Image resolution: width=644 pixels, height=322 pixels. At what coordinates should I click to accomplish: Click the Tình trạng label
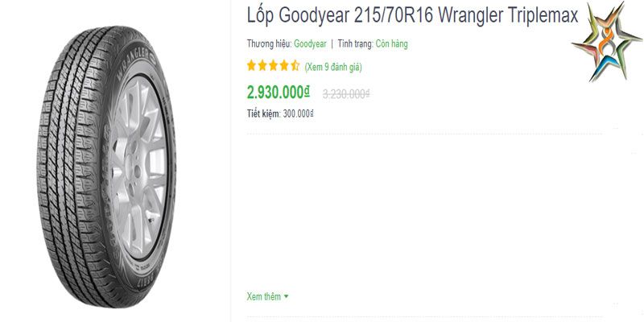(356, 44)
